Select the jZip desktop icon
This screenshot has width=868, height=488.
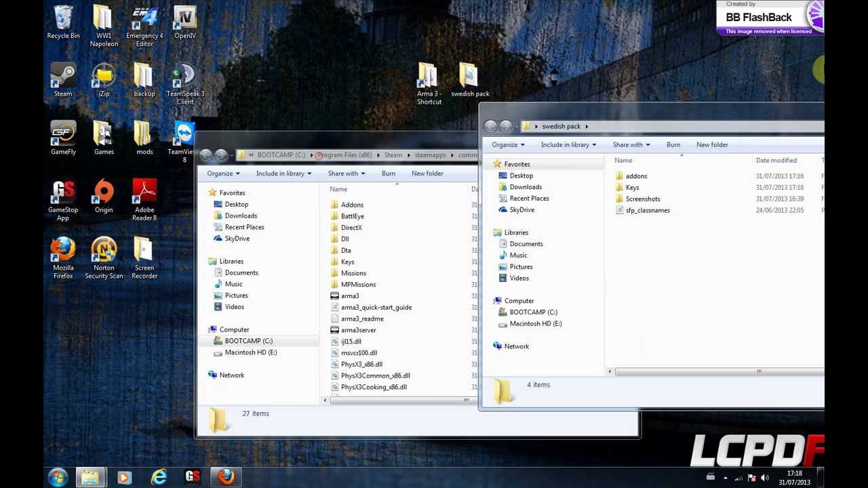(103, 80)
